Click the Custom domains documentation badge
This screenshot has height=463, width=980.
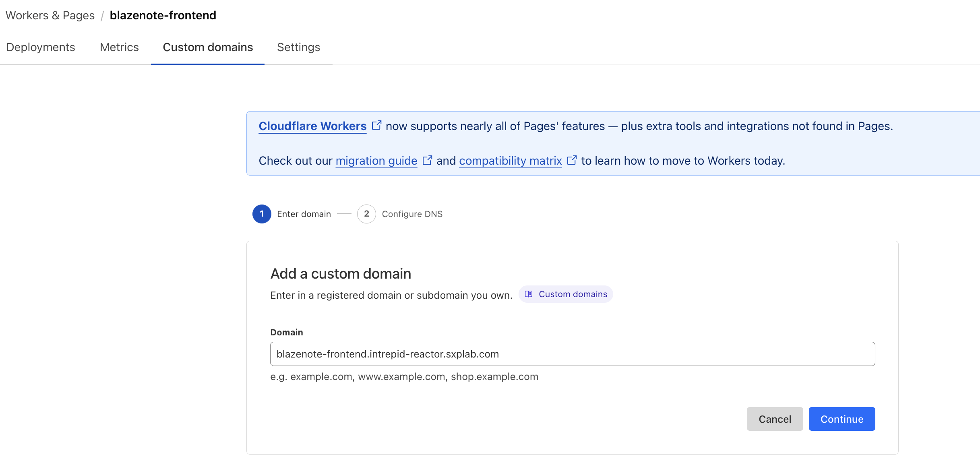tap(566, 294)
